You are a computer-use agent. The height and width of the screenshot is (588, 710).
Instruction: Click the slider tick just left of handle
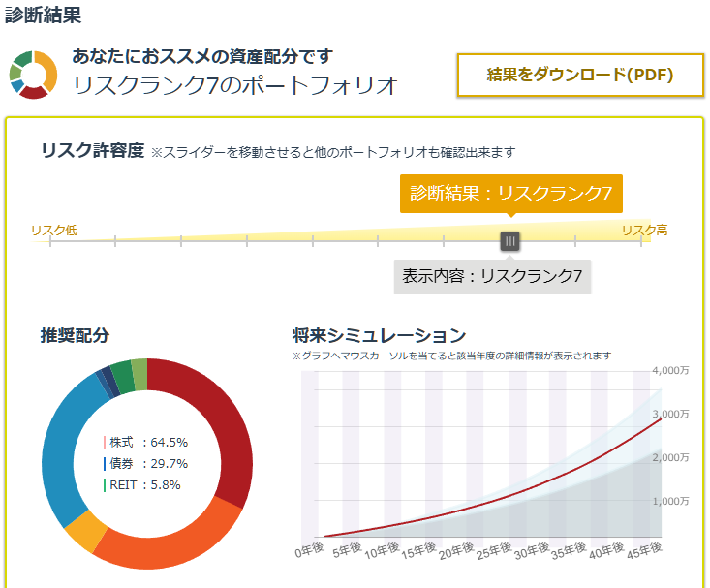coord(445,241)
